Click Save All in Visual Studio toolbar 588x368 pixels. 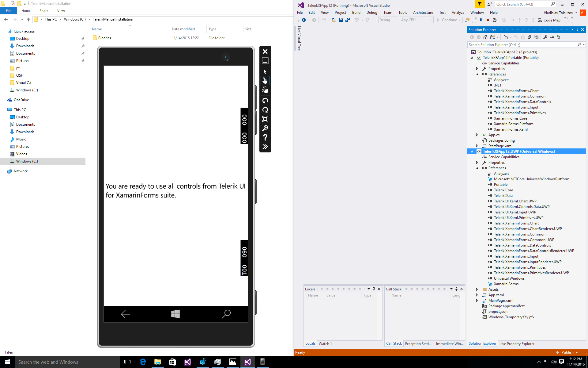click(348, 20)
